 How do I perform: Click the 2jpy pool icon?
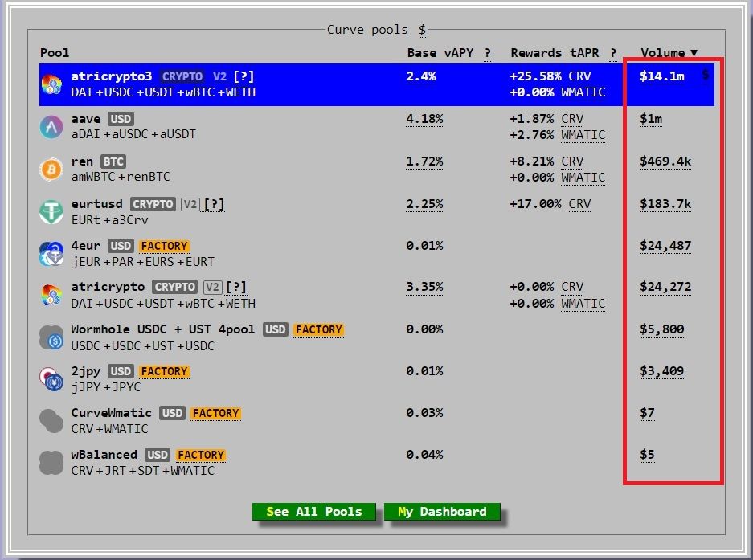51,379
